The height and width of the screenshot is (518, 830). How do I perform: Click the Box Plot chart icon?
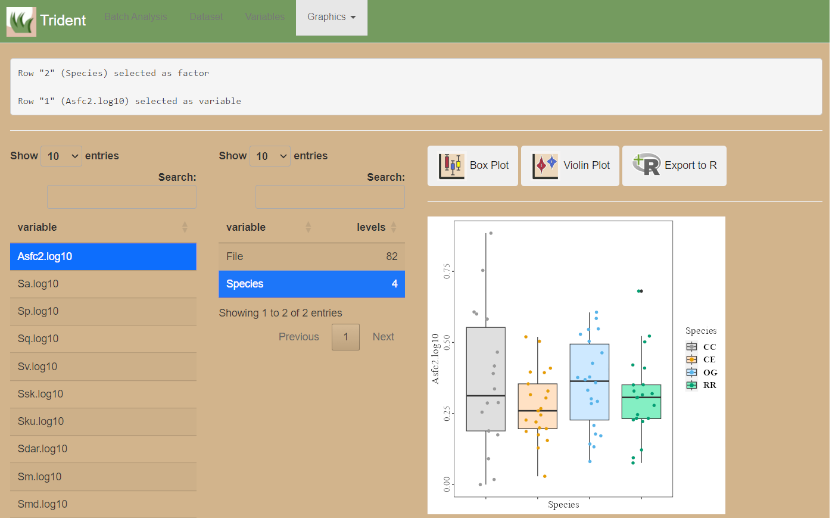coord(453,166)
